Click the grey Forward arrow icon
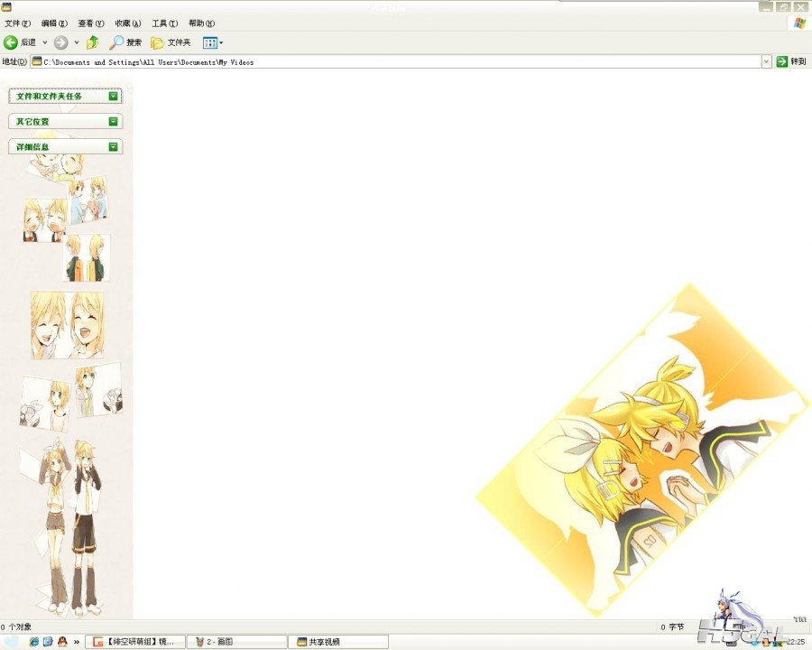The image size is (812, 650). 60,42
